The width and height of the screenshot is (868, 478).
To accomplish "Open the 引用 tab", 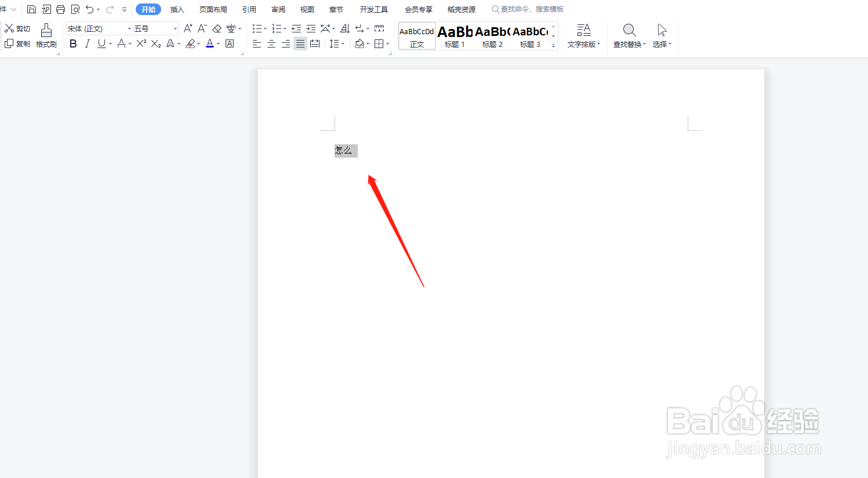I will tap(249, 9).
